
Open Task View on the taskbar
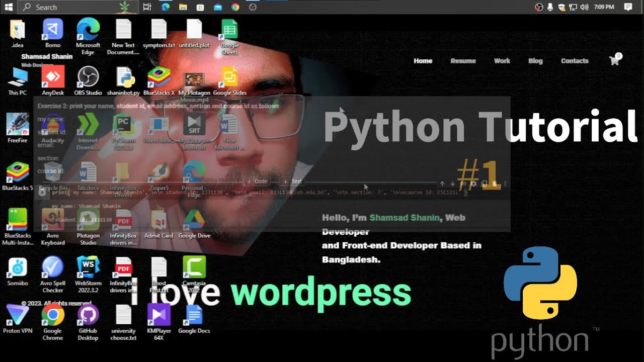pos(147,7)
